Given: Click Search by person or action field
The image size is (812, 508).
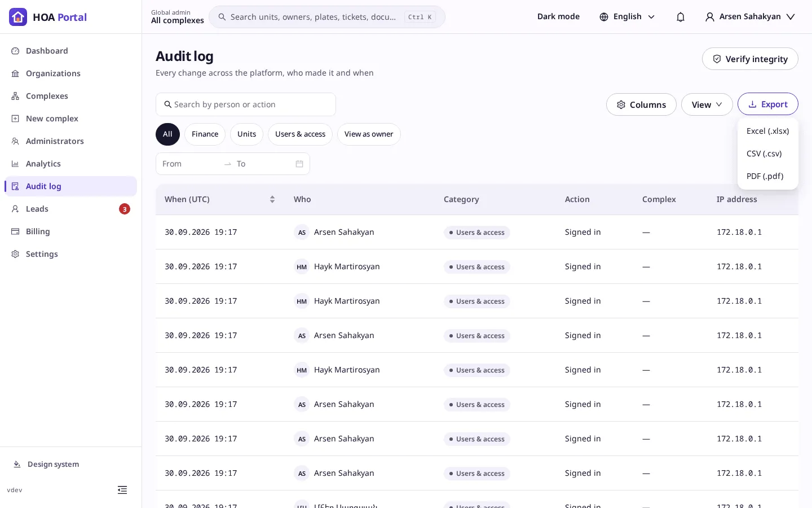Looking at the screenshot, I should click(246, 104).
